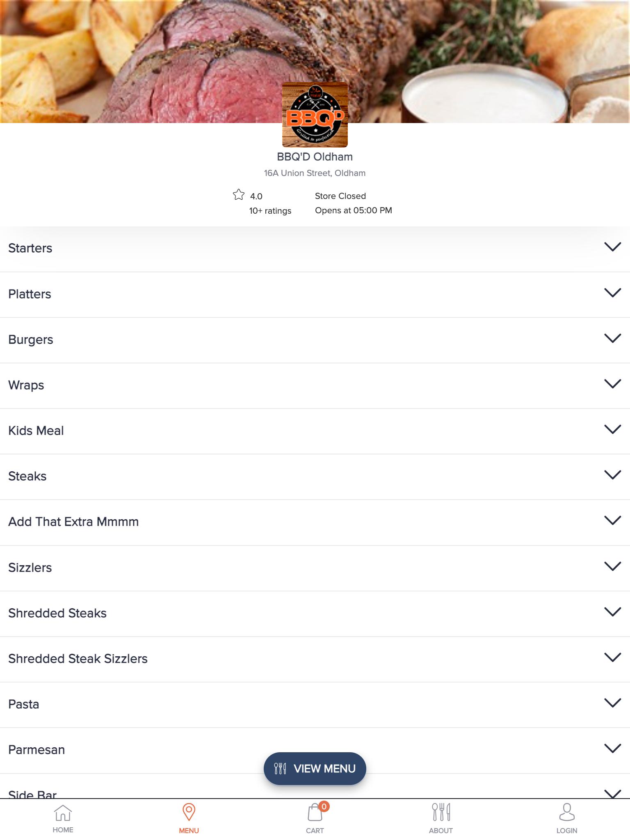The width and height of the screenshot is (630, 840).
Task: Select the Sizzlers menu row
Action: click(315, 568)
